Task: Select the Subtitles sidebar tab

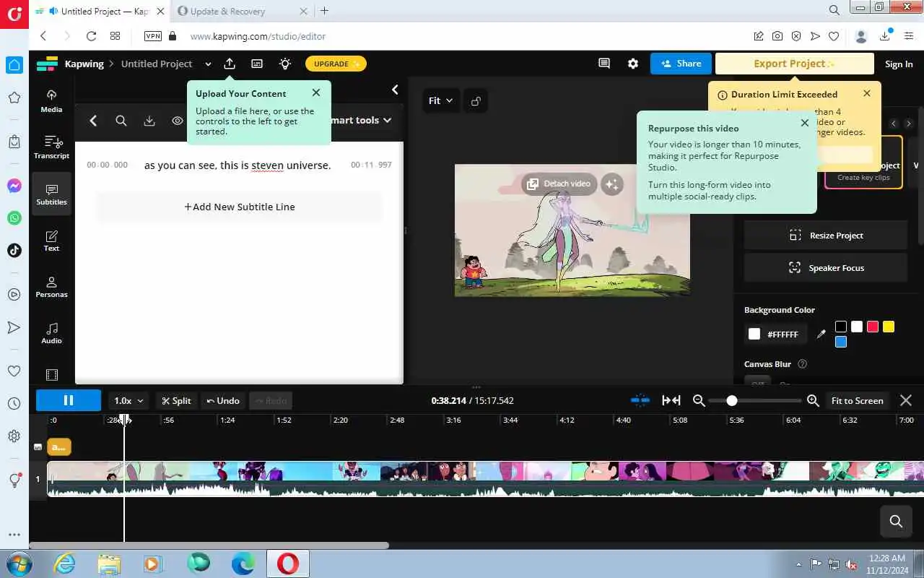Action: (x=51, y=194)
